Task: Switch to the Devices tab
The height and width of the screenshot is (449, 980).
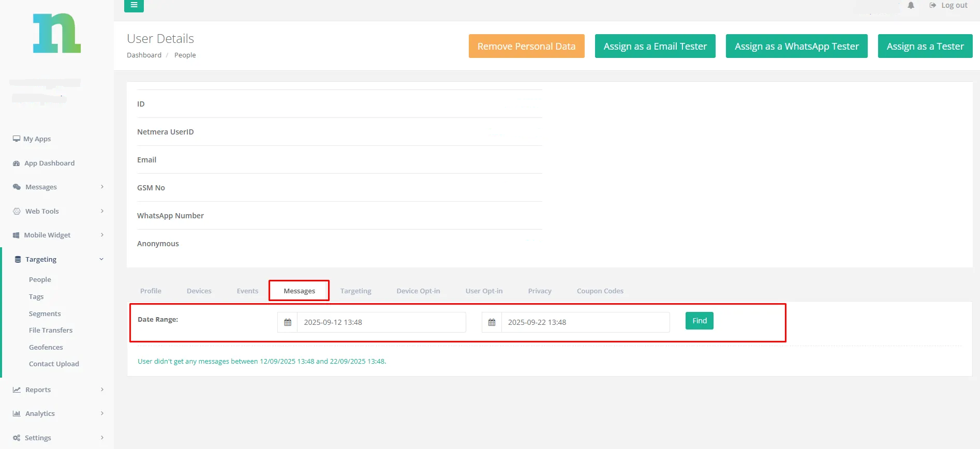Action: coord(199,291)
